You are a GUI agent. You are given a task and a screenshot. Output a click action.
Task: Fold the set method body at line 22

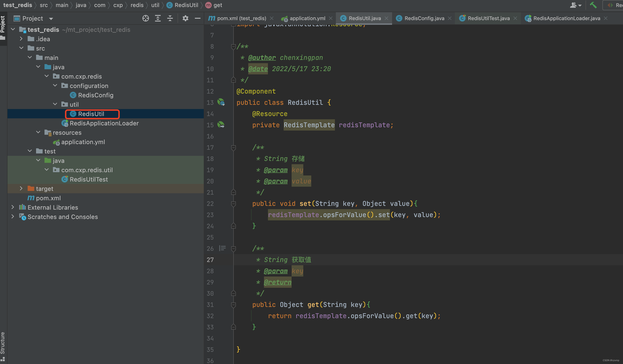233,204
